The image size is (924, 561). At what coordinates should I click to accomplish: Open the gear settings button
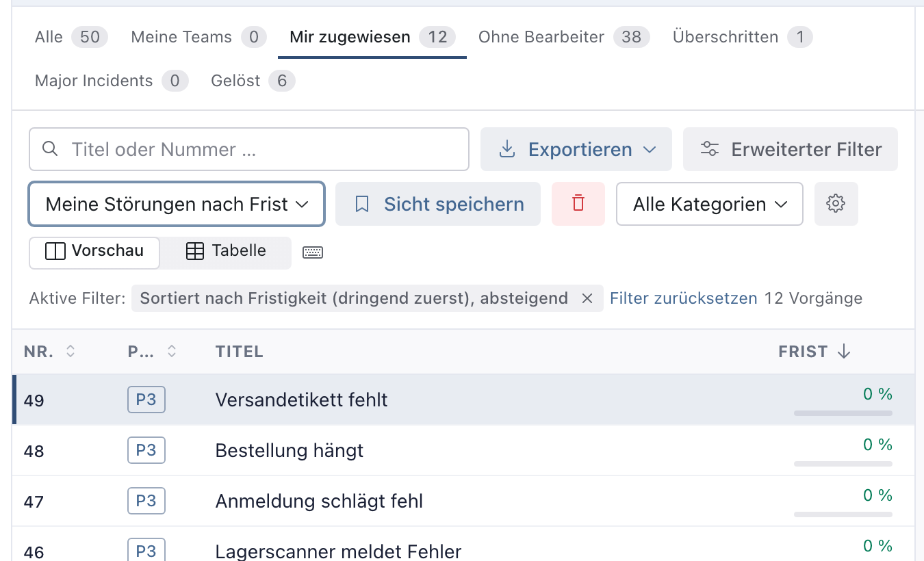pyautogui.click(x=836, y=204)
